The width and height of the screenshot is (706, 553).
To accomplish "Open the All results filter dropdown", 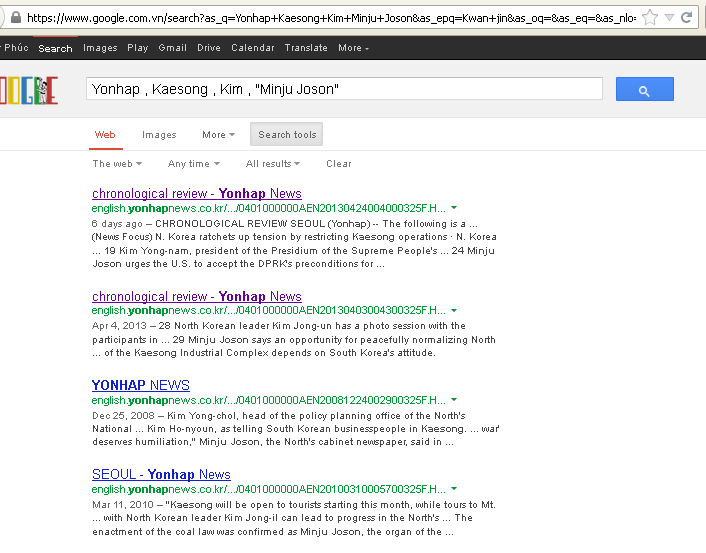I will pos(272,163).
